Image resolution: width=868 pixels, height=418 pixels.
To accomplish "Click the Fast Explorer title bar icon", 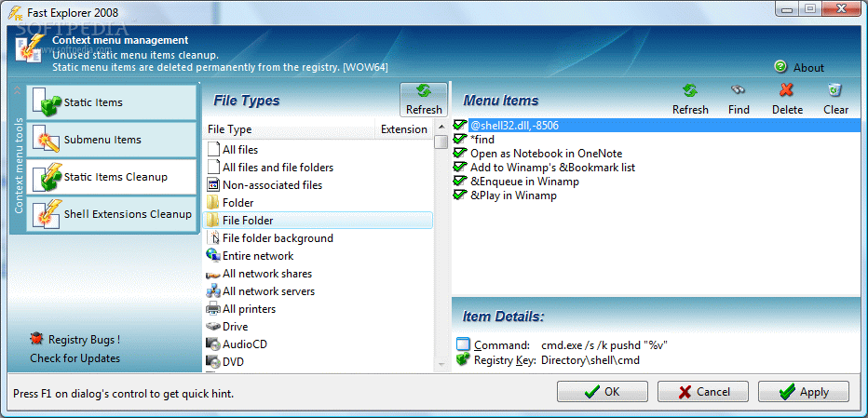I will [15, 11].
